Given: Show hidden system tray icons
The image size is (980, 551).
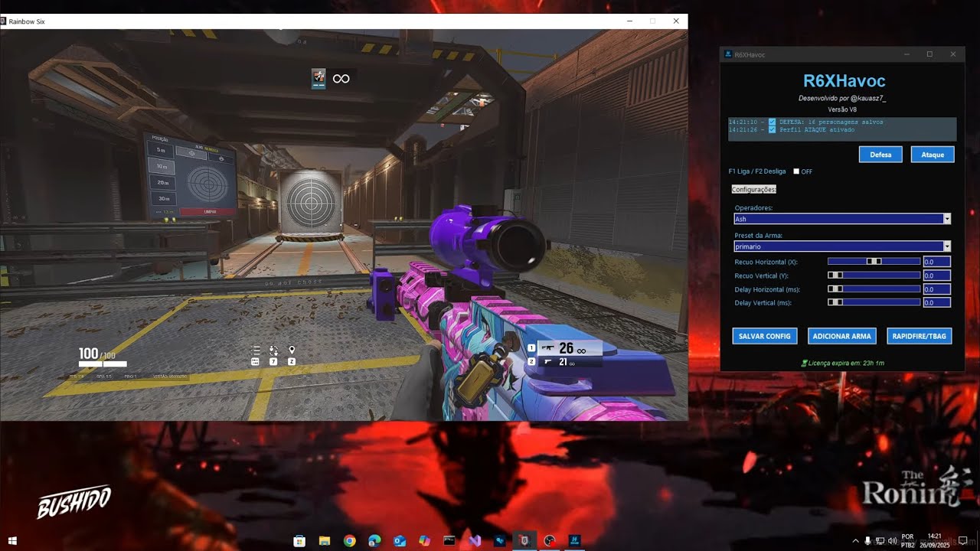Looking at the screenshot, I should pyautogui.click(x=856, y=541).
